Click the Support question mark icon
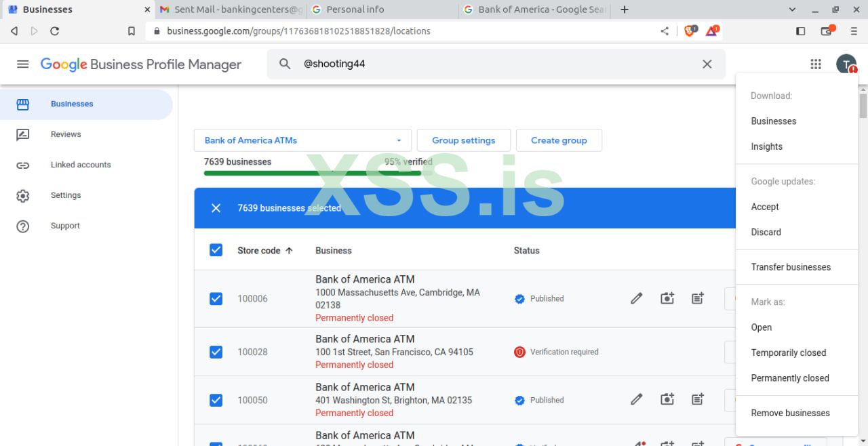Viewport: 868px width, 446px height. click(x=23, y=226)
